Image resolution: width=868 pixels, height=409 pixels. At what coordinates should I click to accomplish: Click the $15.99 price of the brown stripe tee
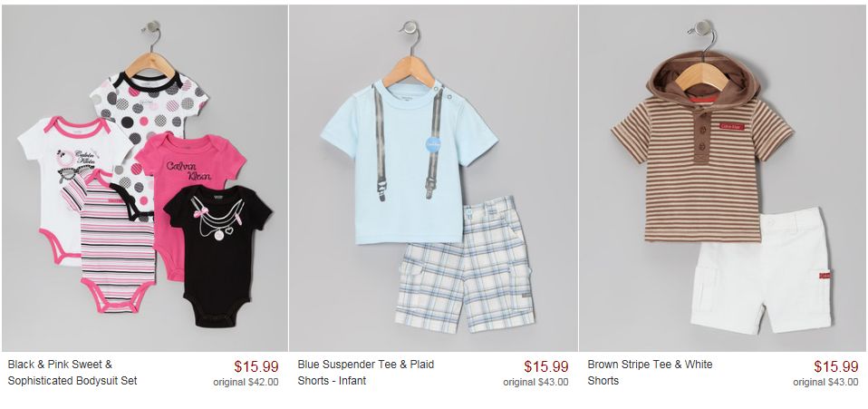click(x=836, y=367)
